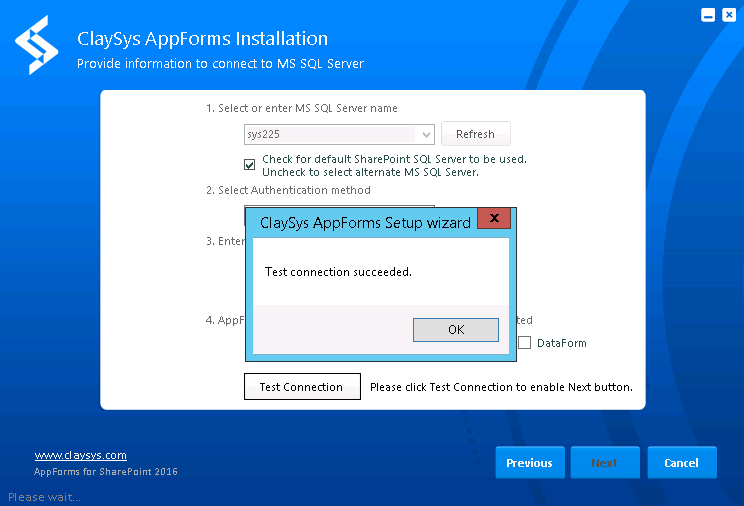Cancel the installation
This screenshot has width=744, height=506.
click(x=682, y=462)
